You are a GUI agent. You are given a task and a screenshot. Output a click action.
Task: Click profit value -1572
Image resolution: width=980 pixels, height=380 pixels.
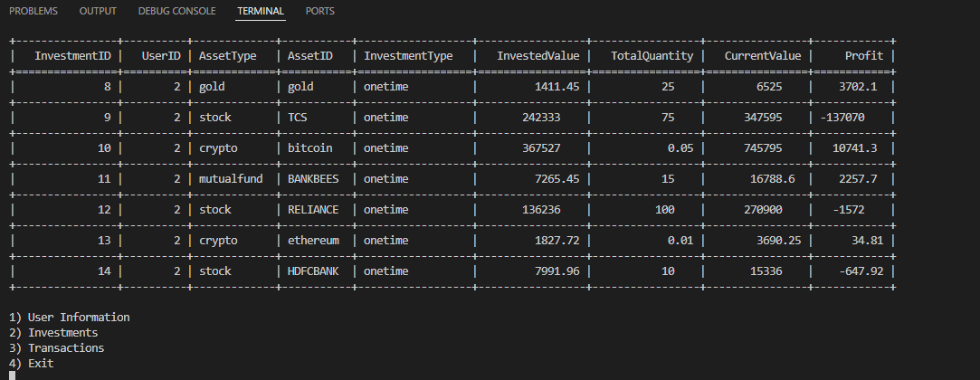pyautogui.click(x=849, y=209)
